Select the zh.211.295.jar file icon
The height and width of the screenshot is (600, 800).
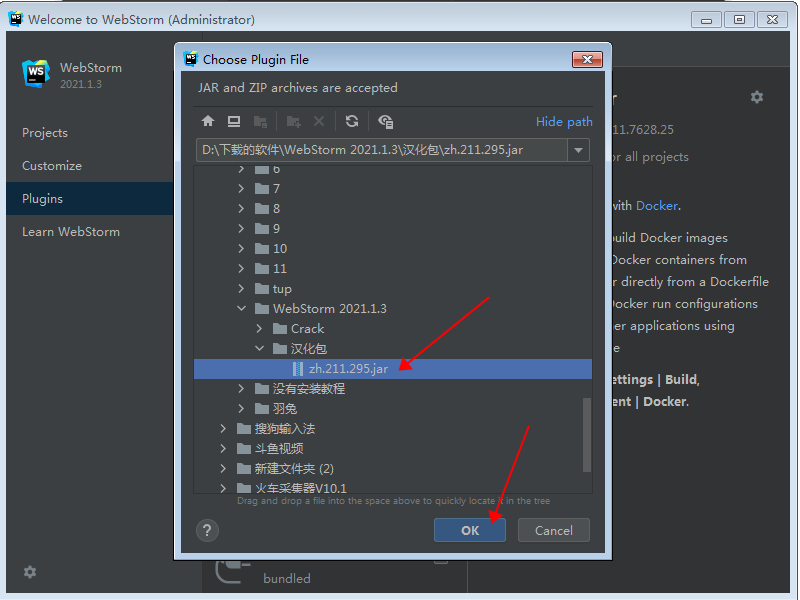point(298,369)
